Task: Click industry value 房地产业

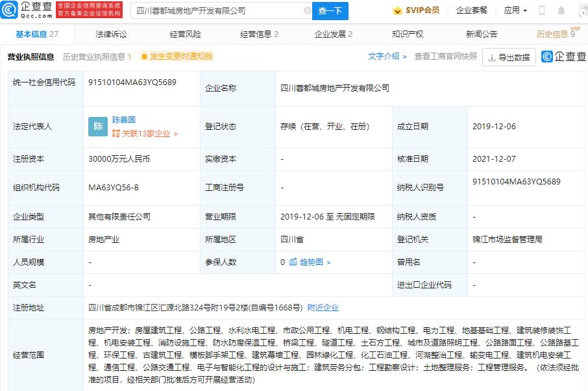Action: click(x=104, y=240)
